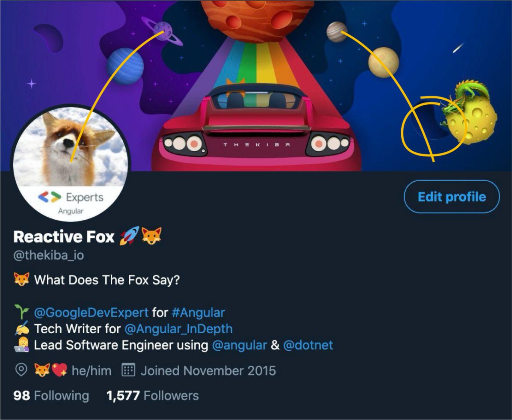Click the seedling emoji in the bio
The image size is (512, 420).
[22, 312]
